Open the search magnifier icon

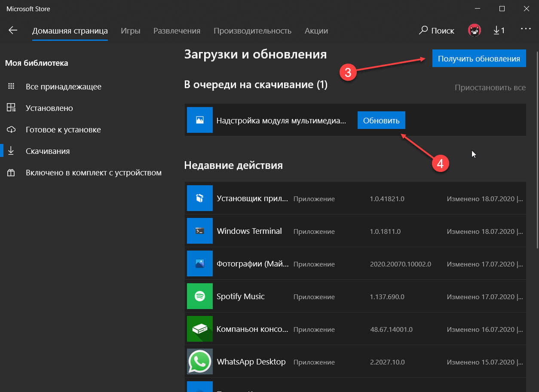click(423, 31)
